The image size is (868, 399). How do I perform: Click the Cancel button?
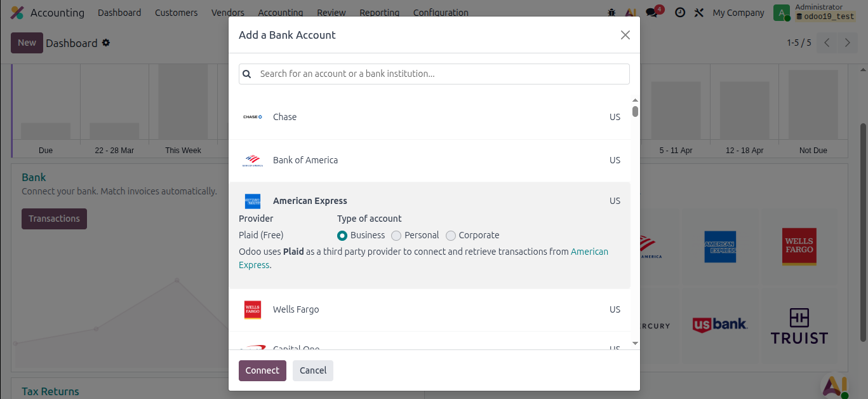[x=313, y=370]
